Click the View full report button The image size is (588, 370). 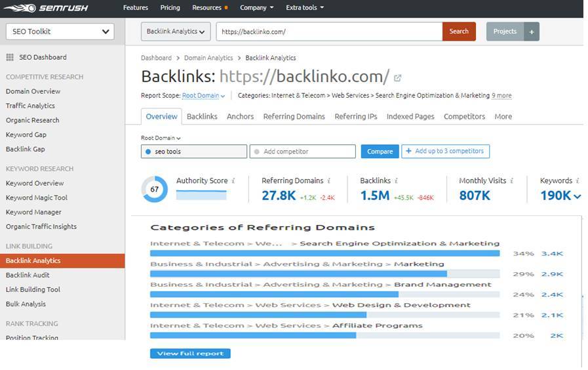[190, 354]
